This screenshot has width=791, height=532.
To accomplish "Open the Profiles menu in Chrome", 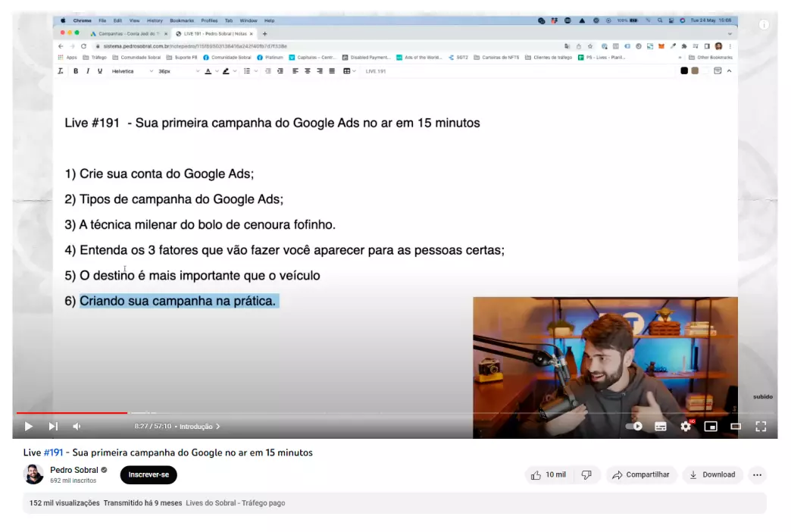I will 209,20.
